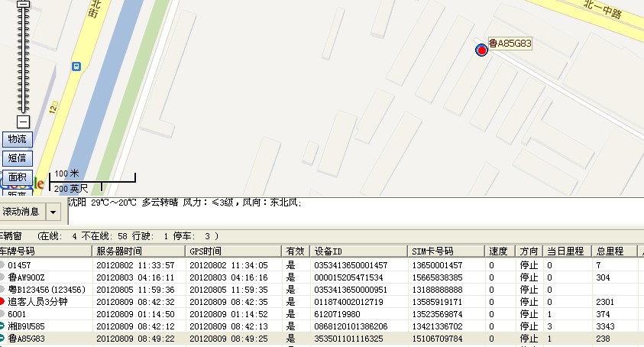Click the grey status dot beside 6001
Viewport: 644px width, 347px height.
click(x=2, y=314)
